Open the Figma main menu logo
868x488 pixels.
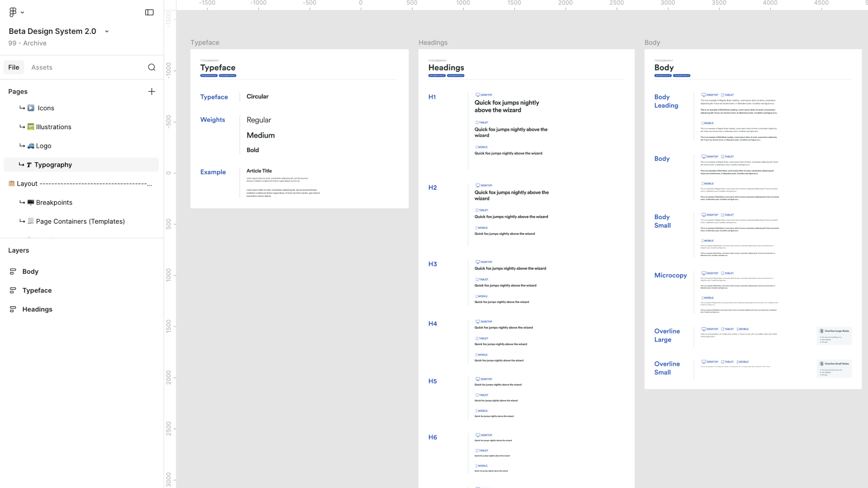click(x=13, y=12)
